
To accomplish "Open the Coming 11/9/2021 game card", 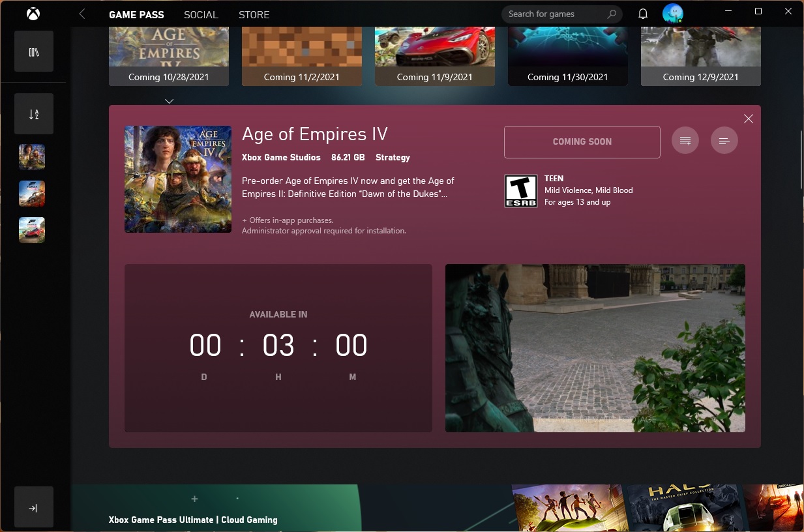I will pyautogui.click(x=435, y=56).
